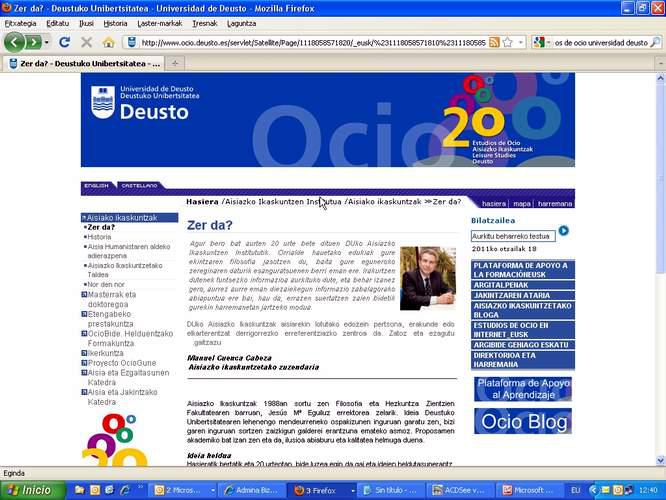Viewport: 666px width, 500px height.
Task: Open 'Aisia Humanistaren aldeko adierazpena' link
Action: click(129, 251)
